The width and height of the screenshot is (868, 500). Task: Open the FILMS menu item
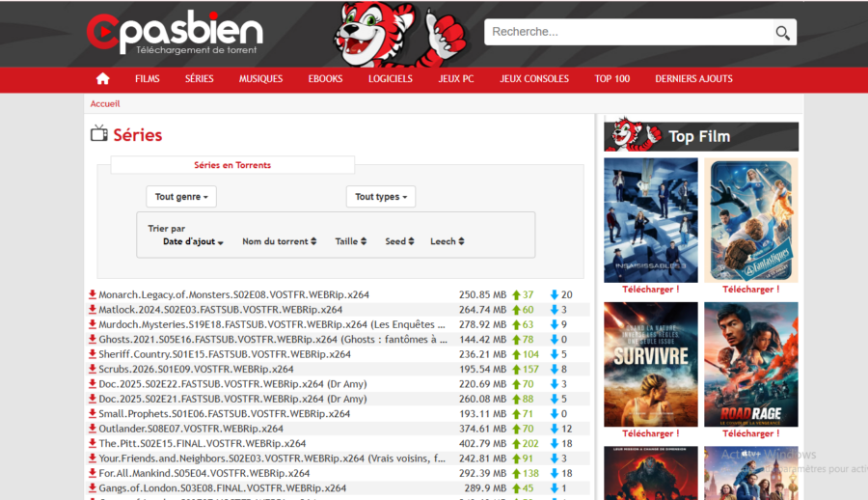click(x=148, y=79)
